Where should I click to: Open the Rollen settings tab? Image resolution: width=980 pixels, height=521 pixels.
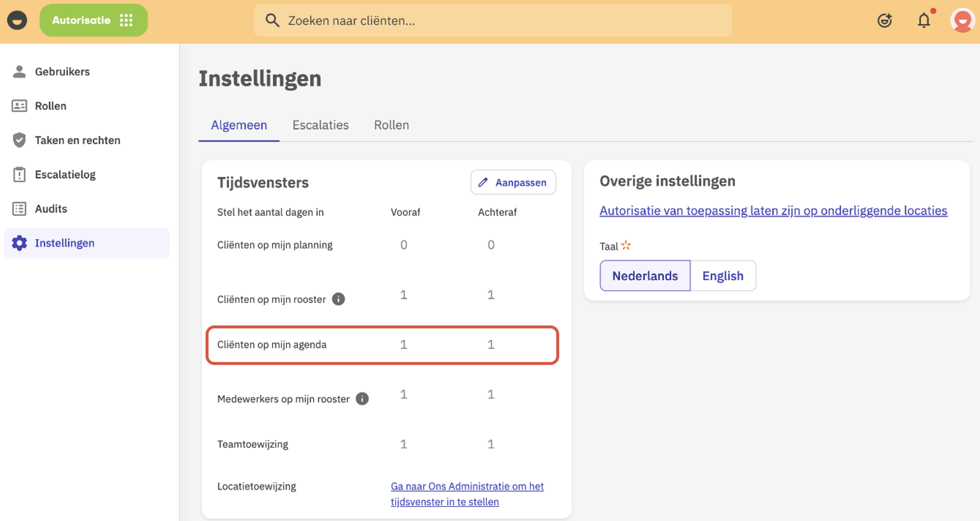pyautogui.click(x=391, y=125)
